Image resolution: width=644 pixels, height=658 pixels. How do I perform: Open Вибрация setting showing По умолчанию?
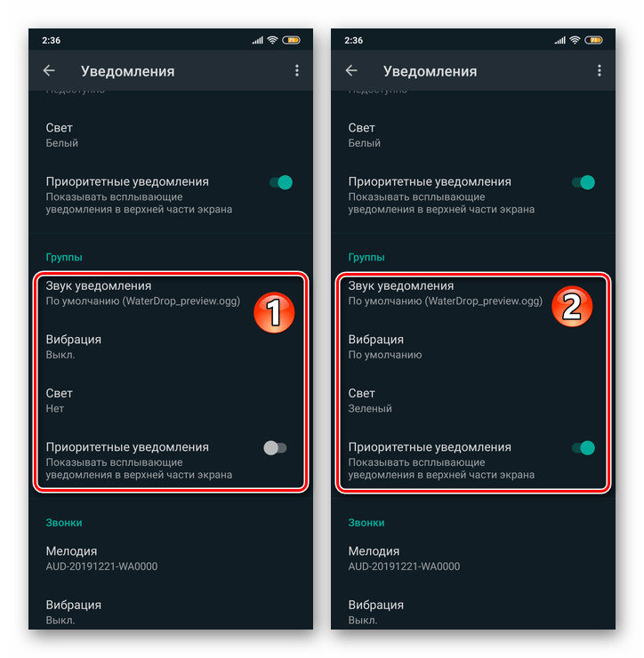(473, 347)
